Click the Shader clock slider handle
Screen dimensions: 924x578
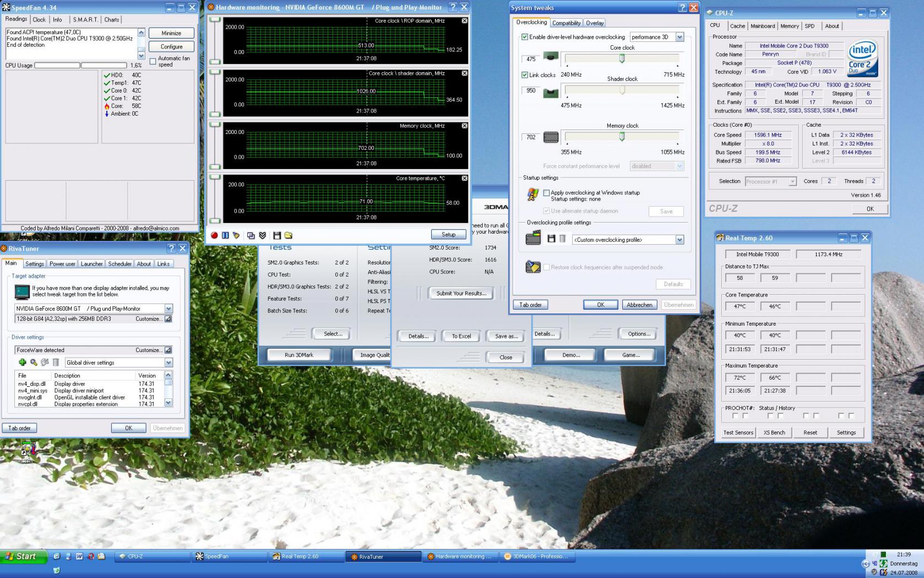[622, 89]
